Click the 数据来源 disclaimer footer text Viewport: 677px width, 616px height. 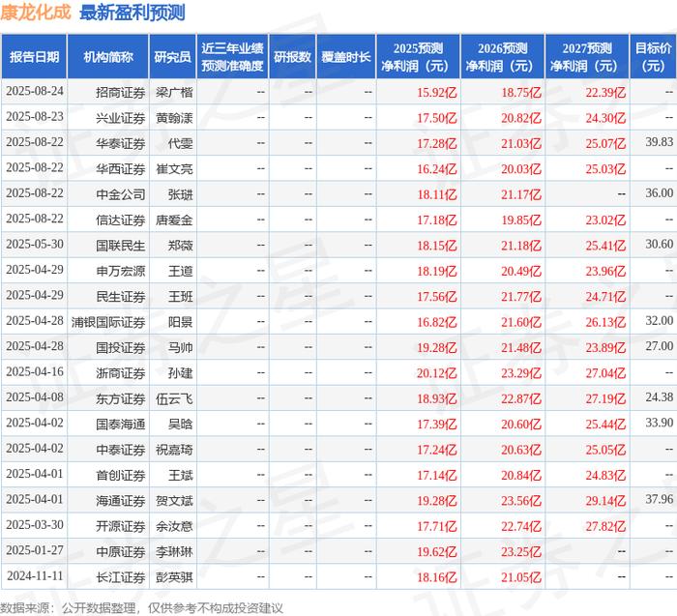(141, 608)
